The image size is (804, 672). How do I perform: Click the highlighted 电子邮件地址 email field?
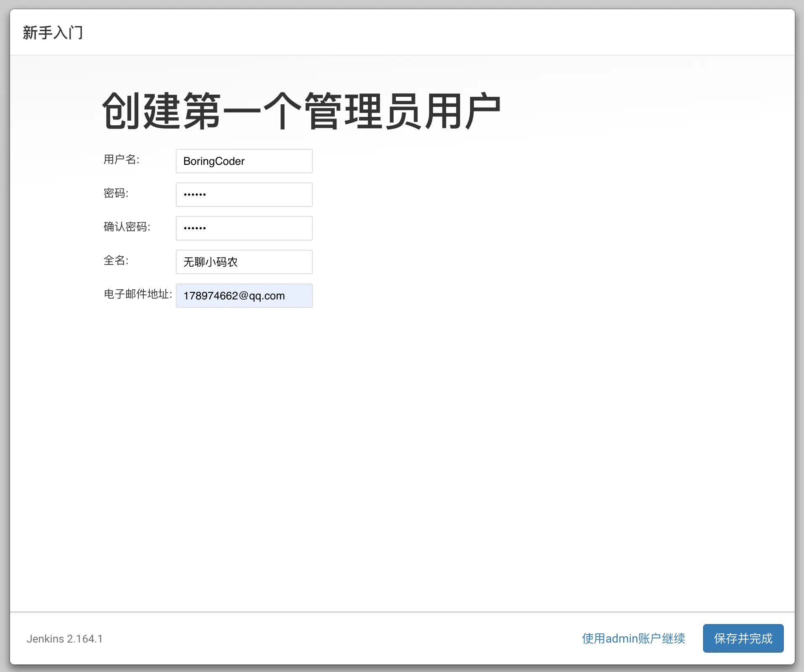click(x=244, y=296)
